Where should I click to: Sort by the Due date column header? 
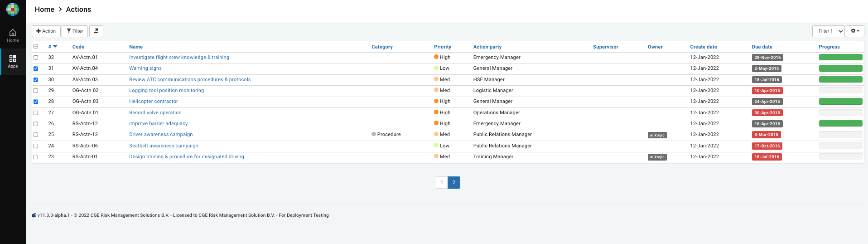pos(762,47)
